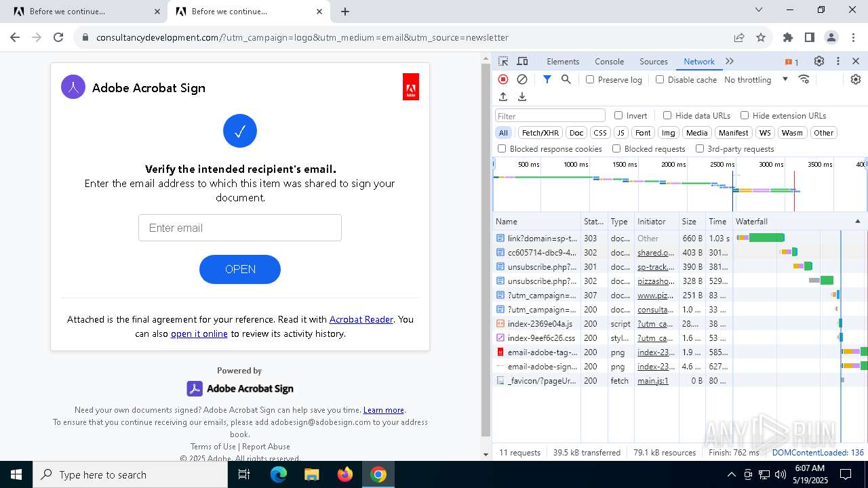Export HAR file download icon
This screenshot has height=488, width=868.
(522, 97)
